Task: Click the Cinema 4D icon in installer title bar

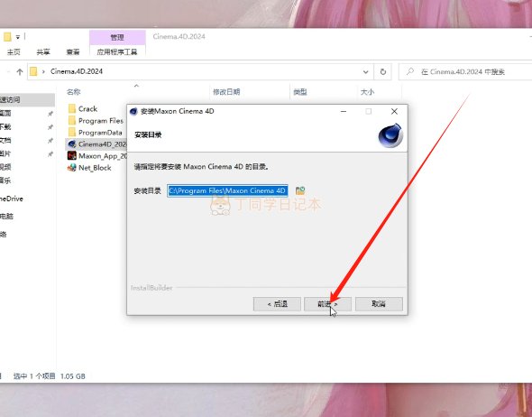Action: [133, 111]
